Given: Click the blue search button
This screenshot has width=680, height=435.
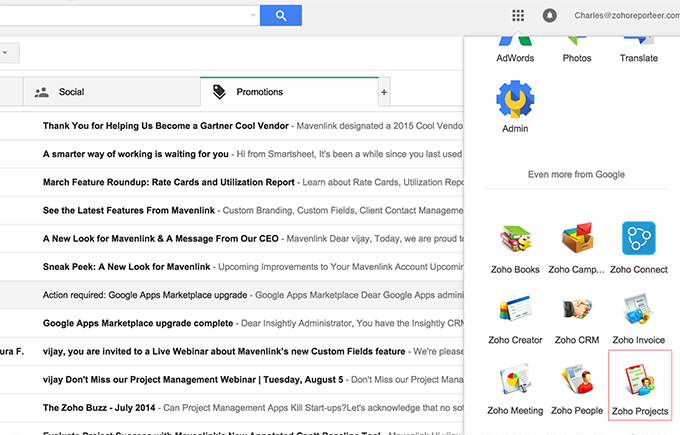Looking at the screenshot, I should 281,16.
